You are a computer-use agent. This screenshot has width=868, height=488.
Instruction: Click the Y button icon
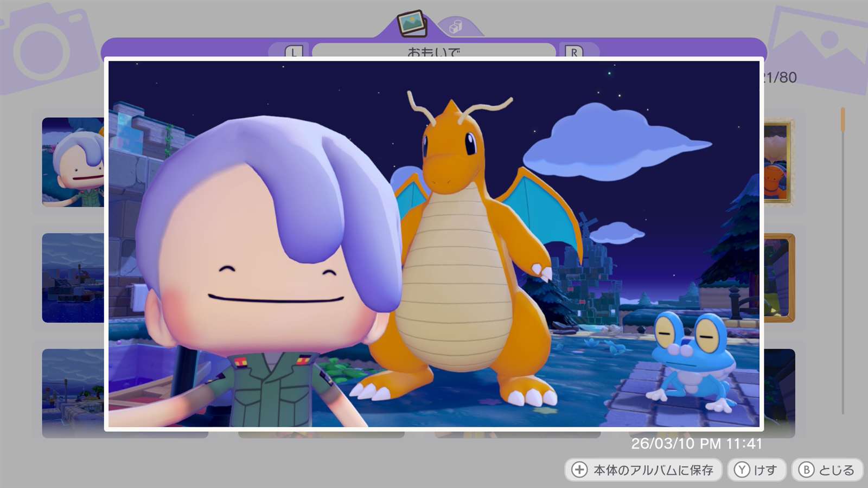[742, 470]
